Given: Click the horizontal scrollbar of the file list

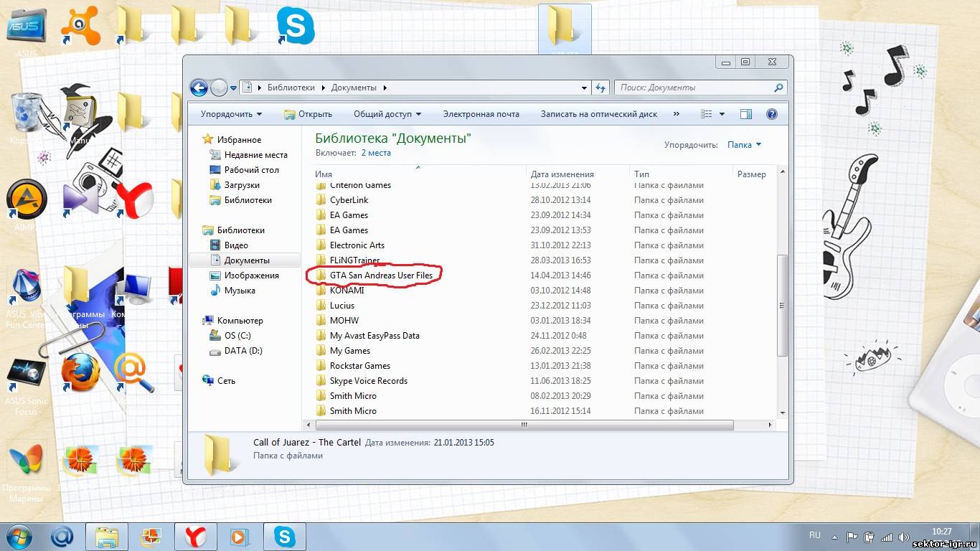Looking at the screenshot, I should click(x=524, y=425).
